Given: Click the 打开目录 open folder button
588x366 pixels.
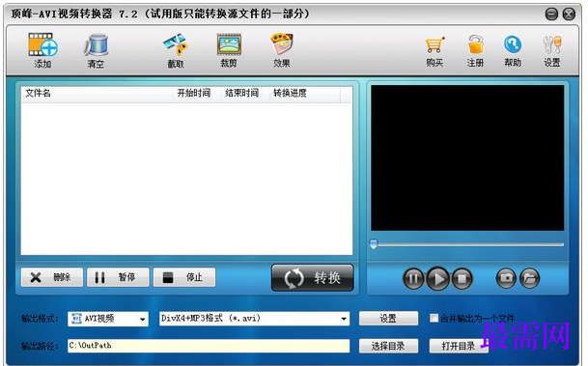Looking at the screenshot, I should pos(459,346).
